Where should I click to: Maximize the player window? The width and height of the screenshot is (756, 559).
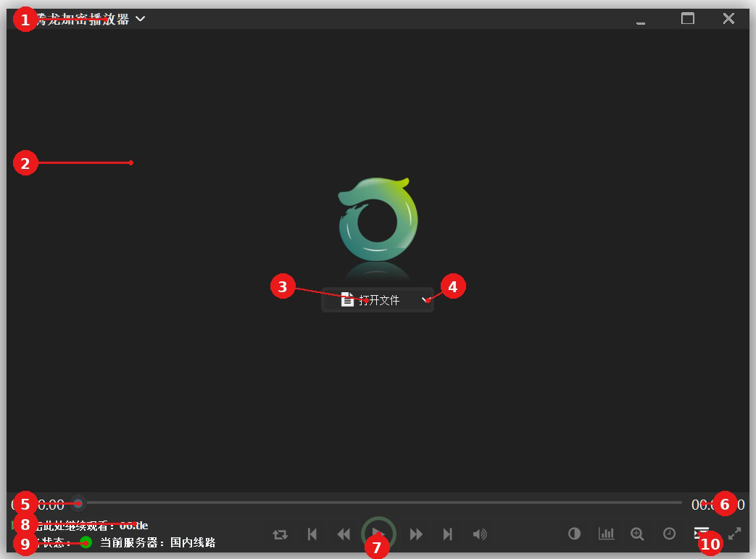tap(688, 18)
